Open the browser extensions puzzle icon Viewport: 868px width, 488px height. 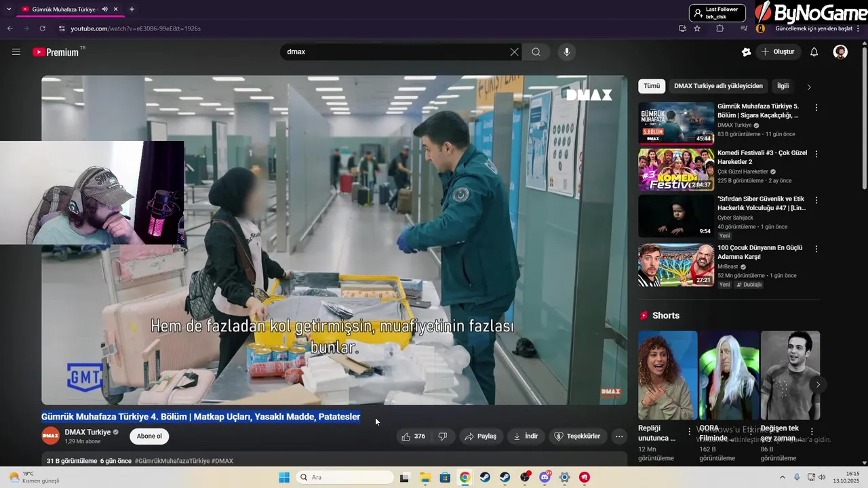pyautogui.click(x=720, y=28)
